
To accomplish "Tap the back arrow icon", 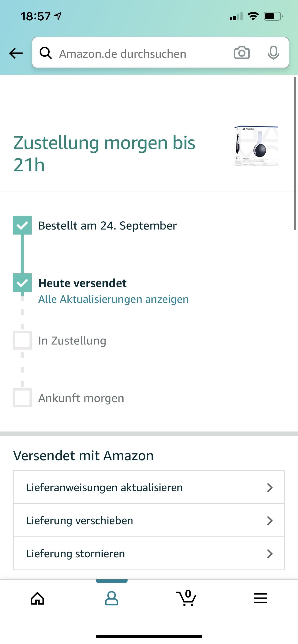I will tap(16, 53).
